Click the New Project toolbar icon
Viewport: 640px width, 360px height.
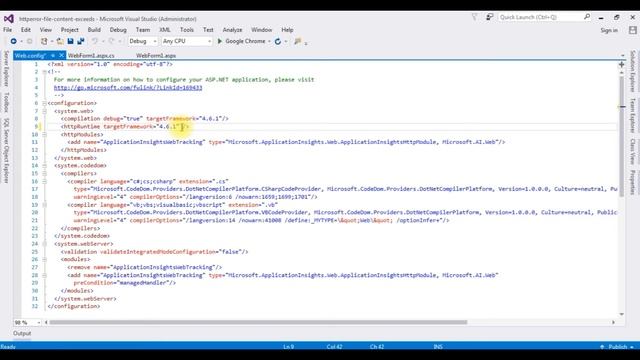pos(44,41)
